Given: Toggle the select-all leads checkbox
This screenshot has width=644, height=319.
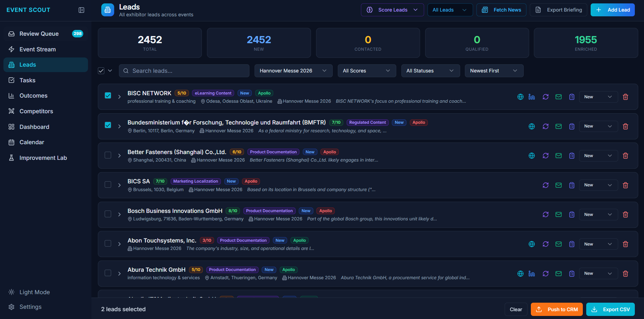Looking at the screenshot, I should click(x=101, y=71).
